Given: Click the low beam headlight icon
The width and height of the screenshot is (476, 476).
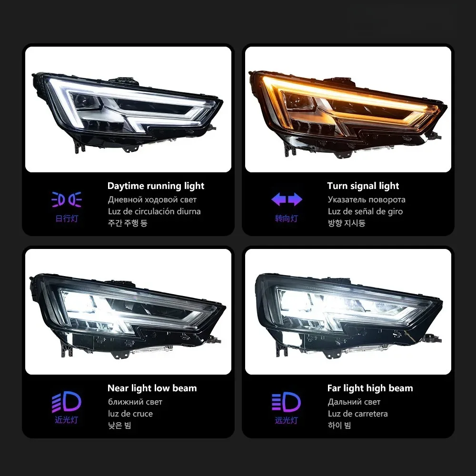Looking at the screenshot, I should [67, 402].
